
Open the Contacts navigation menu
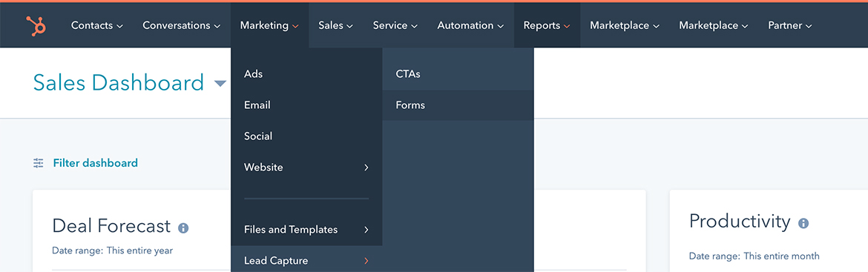tap(97, 25)
